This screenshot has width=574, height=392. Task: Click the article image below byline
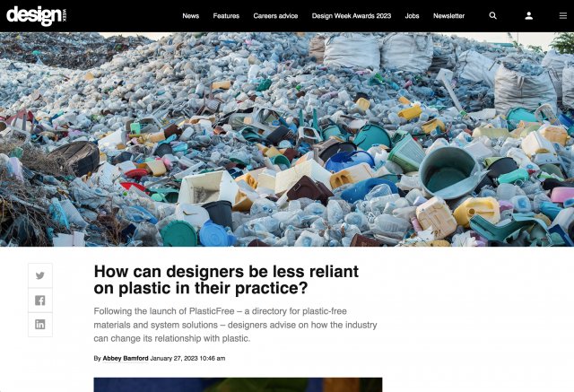tap(238, 384)
